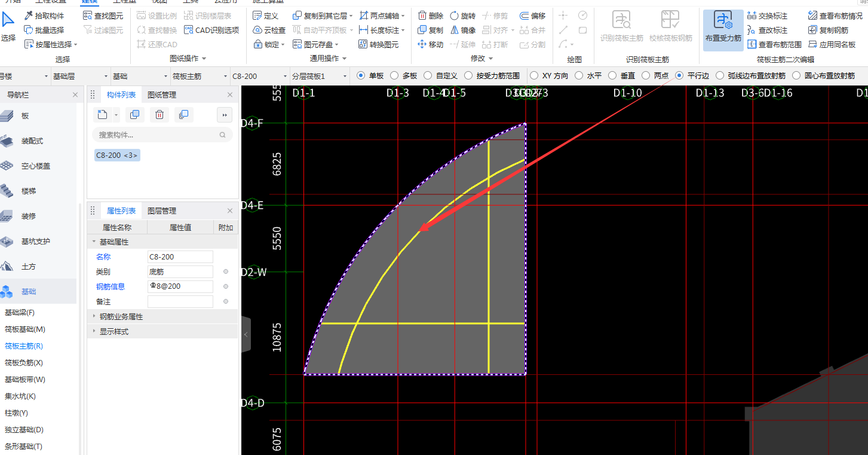Select the 拾取构件 tool
The height and width of the screenshot is (455, 868).
click(x=44, y=16)
